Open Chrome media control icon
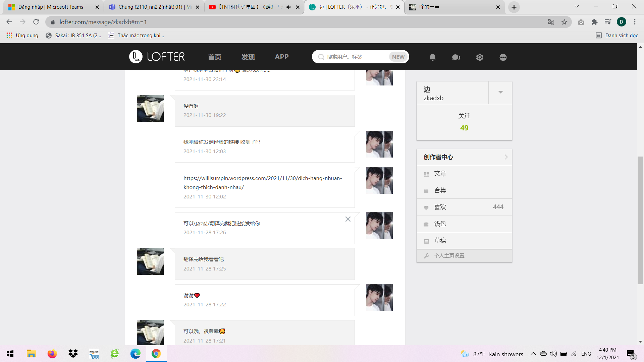 [x=608, y=22]
